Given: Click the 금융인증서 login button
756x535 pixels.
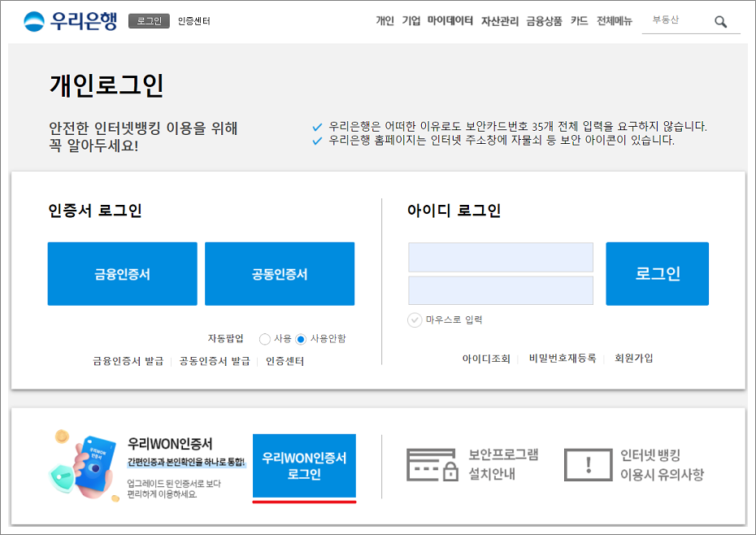Looking at the screenshot, I should point(123,273).
